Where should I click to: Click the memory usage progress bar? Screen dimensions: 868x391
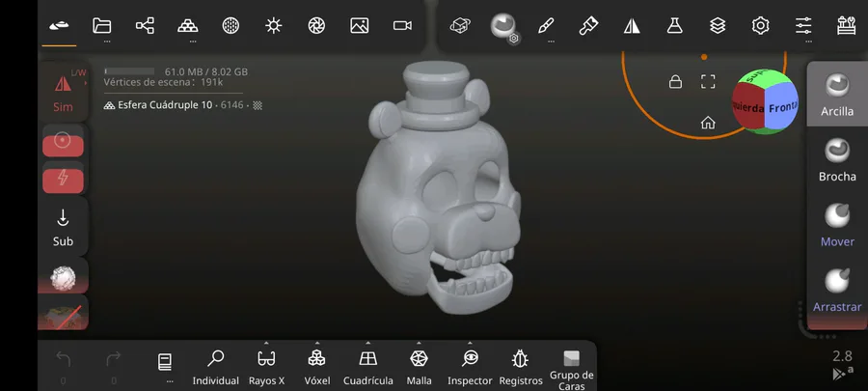(x=129, y=71)
